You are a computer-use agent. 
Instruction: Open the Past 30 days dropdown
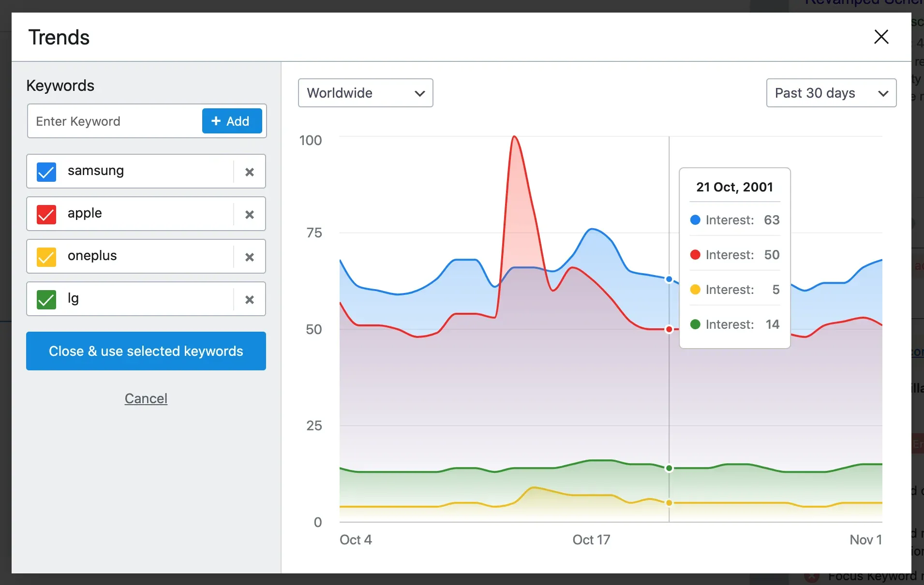click(831, 93)
